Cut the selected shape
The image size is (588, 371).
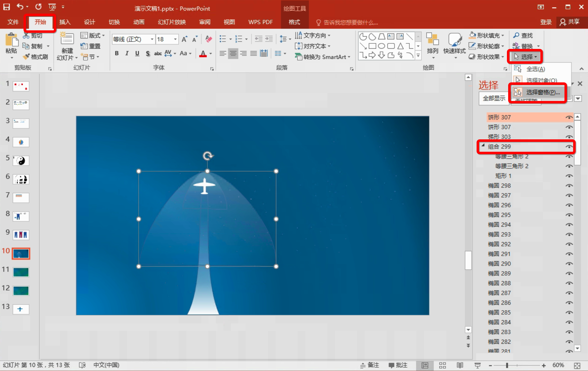point(33,36)
